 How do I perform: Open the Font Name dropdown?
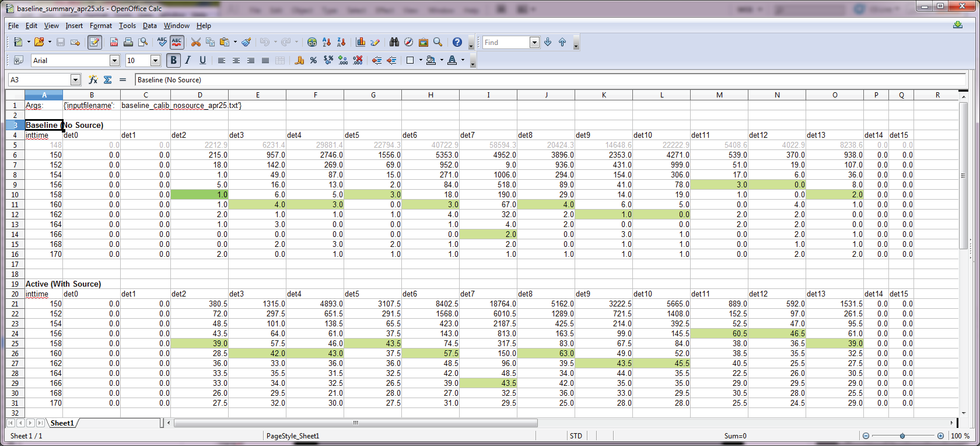[x=114, y=60]
